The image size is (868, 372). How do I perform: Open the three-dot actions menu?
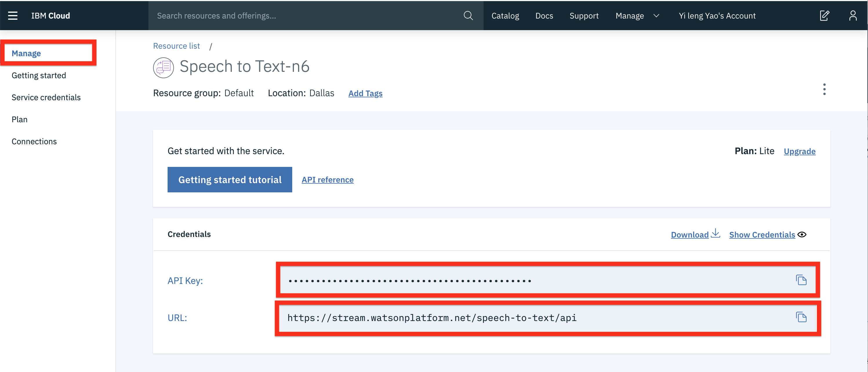pyautogui.click(x=824, y=89)
